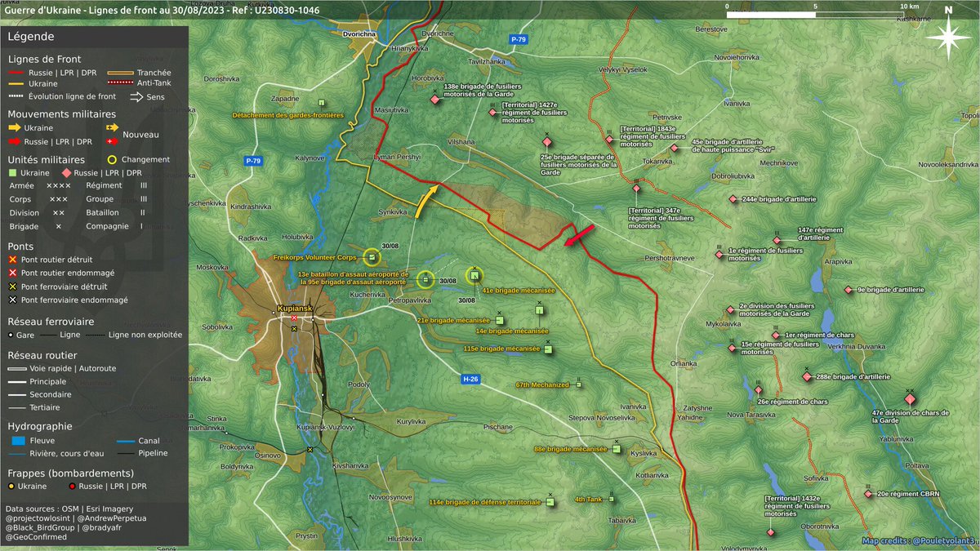Click the Légende heading
Viewport: 980px width, 551px height.
coord(31,37)
